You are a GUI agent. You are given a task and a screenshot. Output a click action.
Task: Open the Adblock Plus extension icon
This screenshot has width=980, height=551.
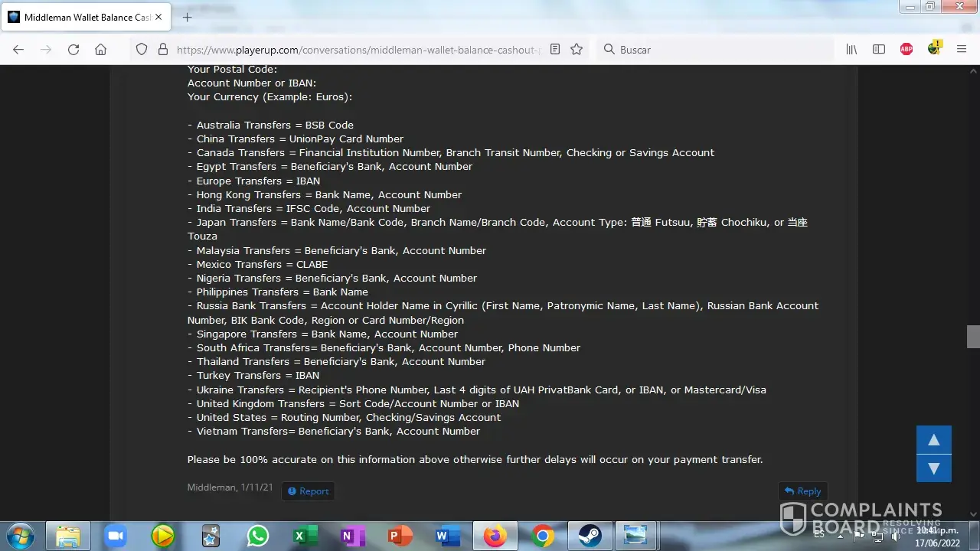tap(906, 49)
